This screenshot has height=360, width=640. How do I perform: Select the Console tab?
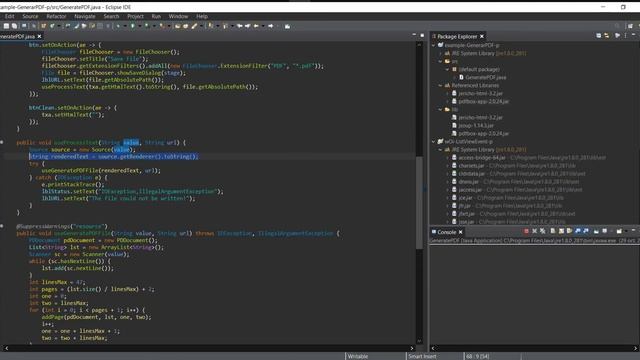447,232
